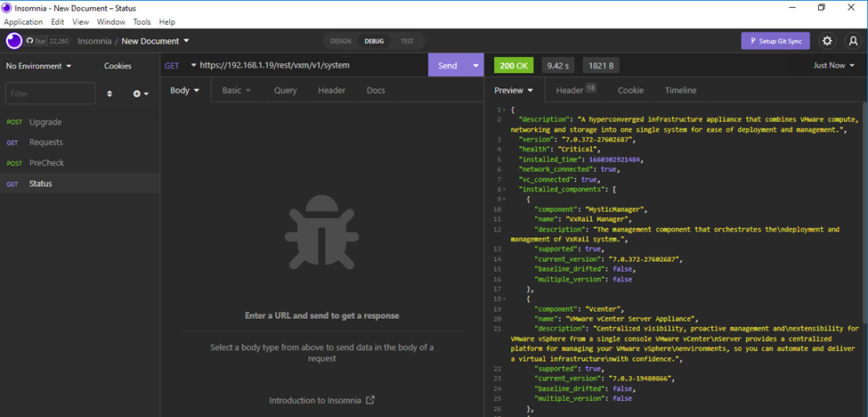The width and height of the screenshot is (868, 417).
Task: Collapse the JSON root object on line 1
Action: click(x=503, y=110)
